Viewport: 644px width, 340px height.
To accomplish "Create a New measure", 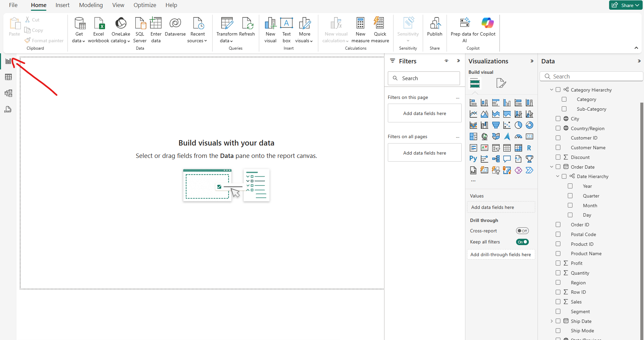I will pos(360,30).
